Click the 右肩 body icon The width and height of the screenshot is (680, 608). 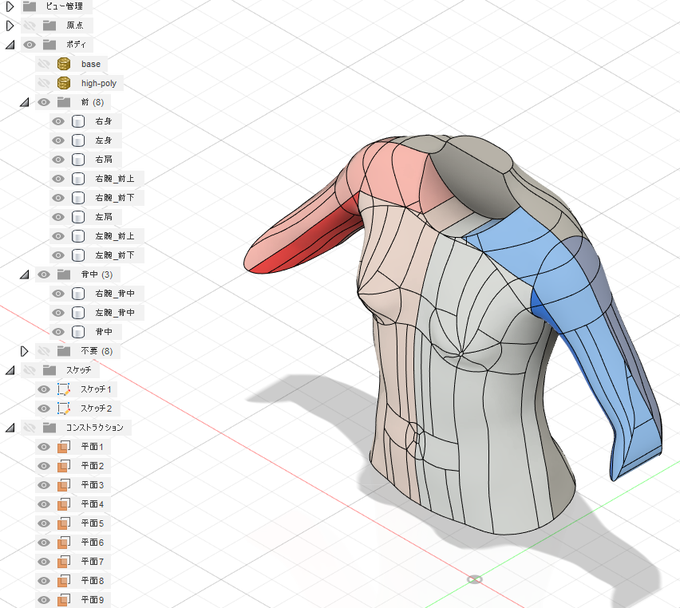click(78, 160)
